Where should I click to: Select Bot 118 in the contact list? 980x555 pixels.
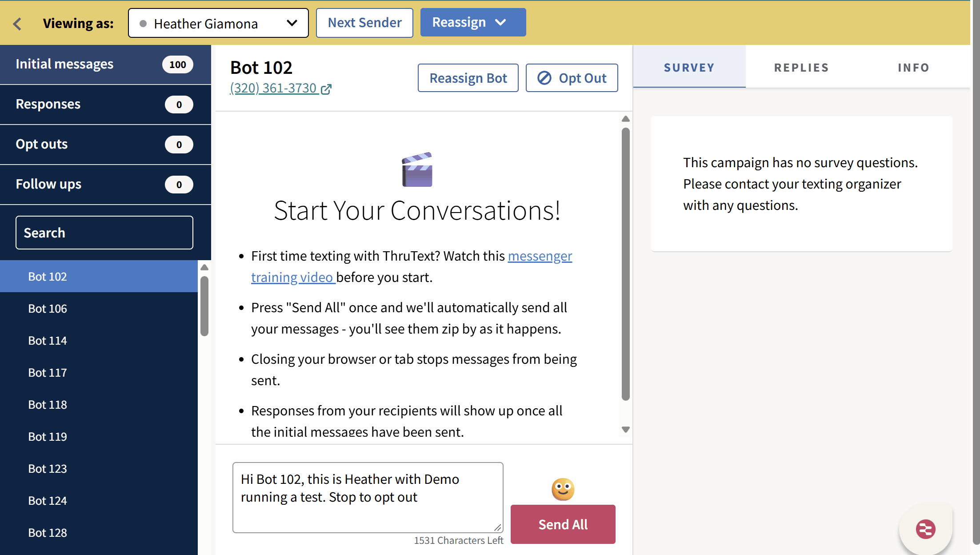99,404
